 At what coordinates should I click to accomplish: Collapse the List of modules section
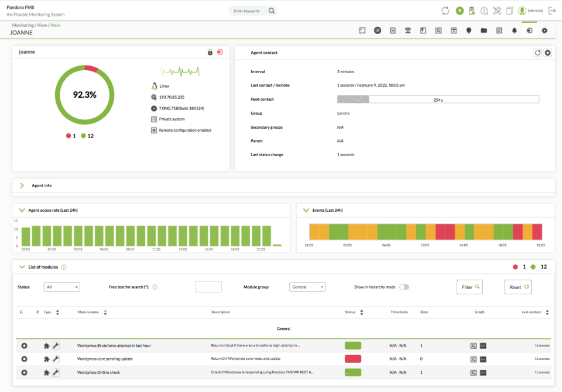pos(22,267)
